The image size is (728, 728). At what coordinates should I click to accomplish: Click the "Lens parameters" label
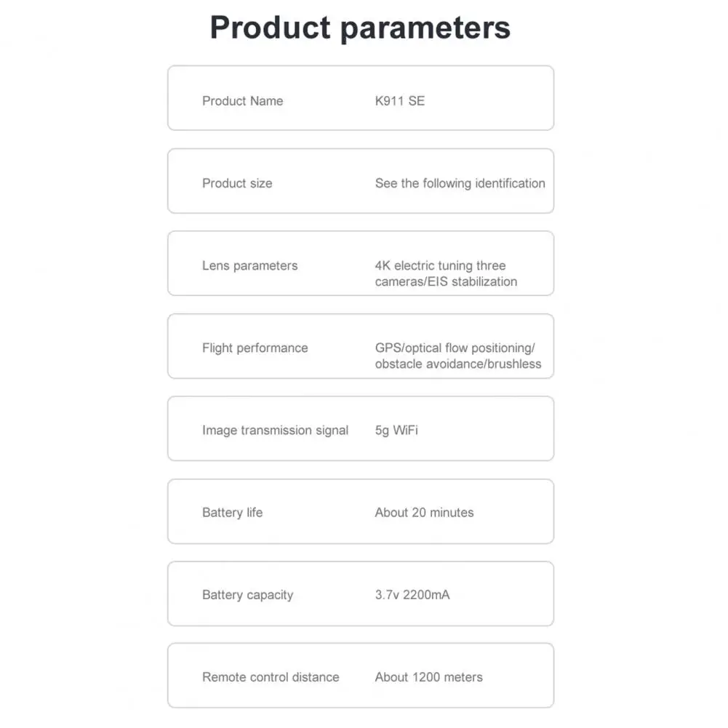click(249, 265)
